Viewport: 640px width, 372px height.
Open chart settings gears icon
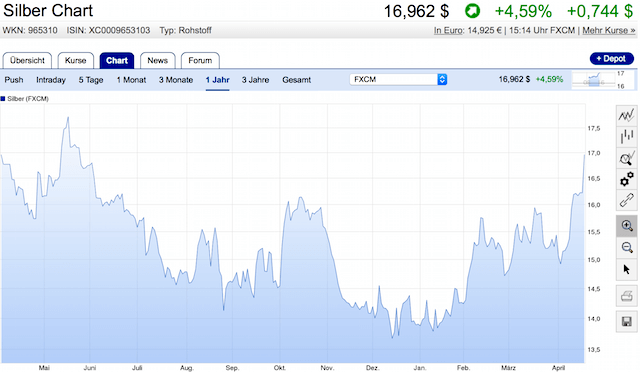pyautogui.click(x=626, y=179)
